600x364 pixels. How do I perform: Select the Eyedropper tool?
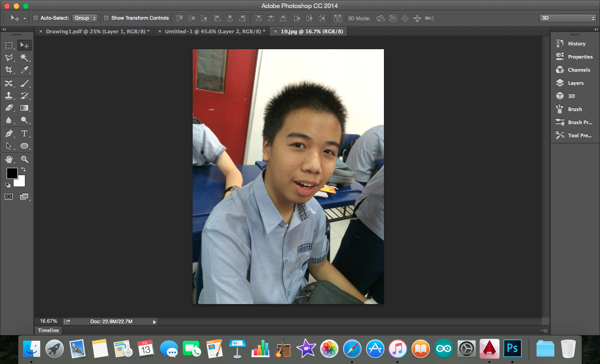click(24, 70)
